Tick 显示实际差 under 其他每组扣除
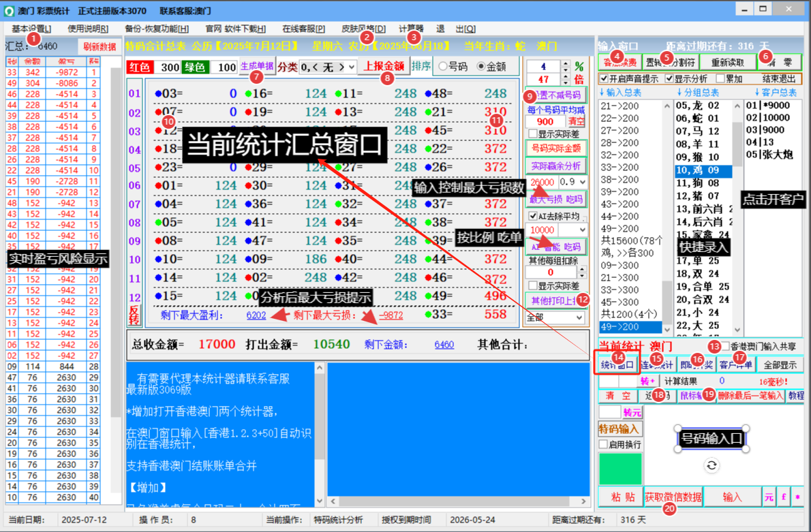Viewport: 811px width, 532px height. [x=533, y=285]
